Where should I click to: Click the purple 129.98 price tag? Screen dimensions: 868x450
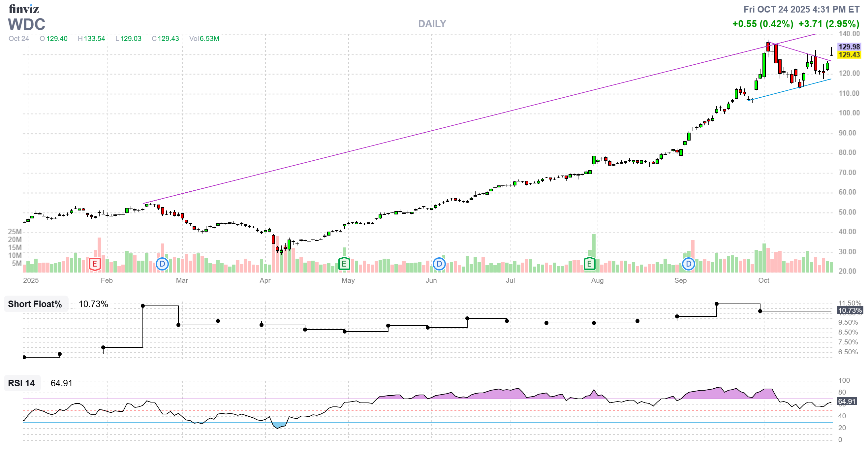(x=849, y=47)
